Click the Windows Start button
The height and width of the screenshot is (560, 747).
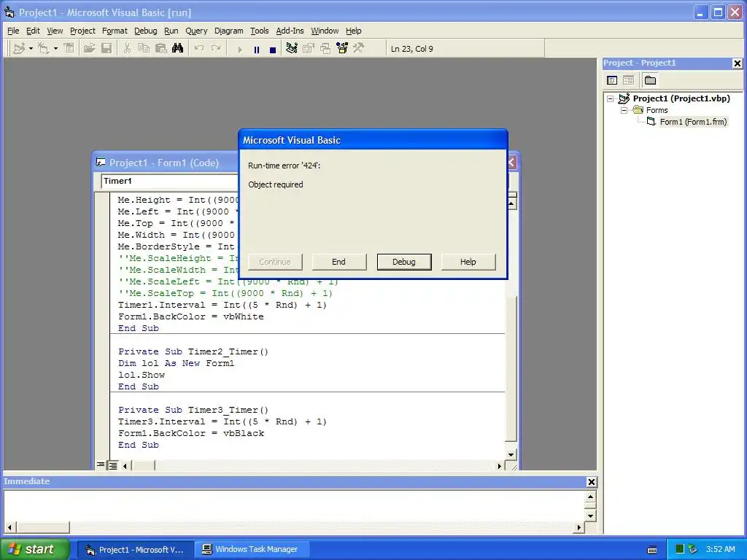(x=34, y=549)
